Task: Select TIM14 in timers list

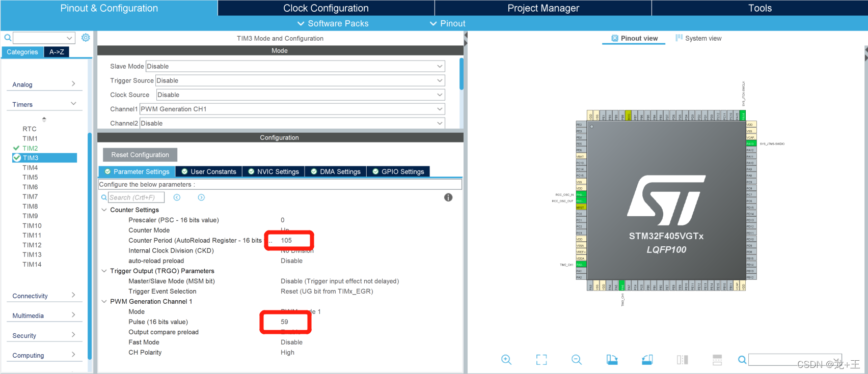Action: tap(32, 264)
